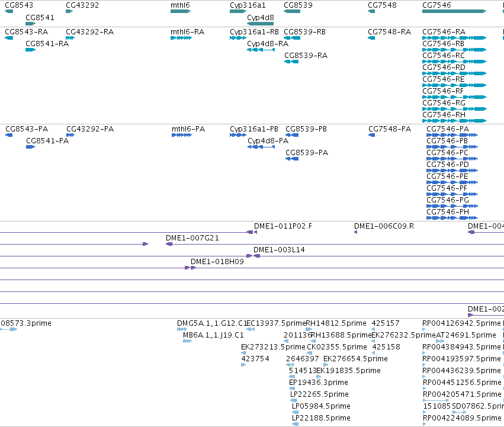Click the CG8539-PB protein label
This screenshot has width=504, height=427.
coord(306,129)
